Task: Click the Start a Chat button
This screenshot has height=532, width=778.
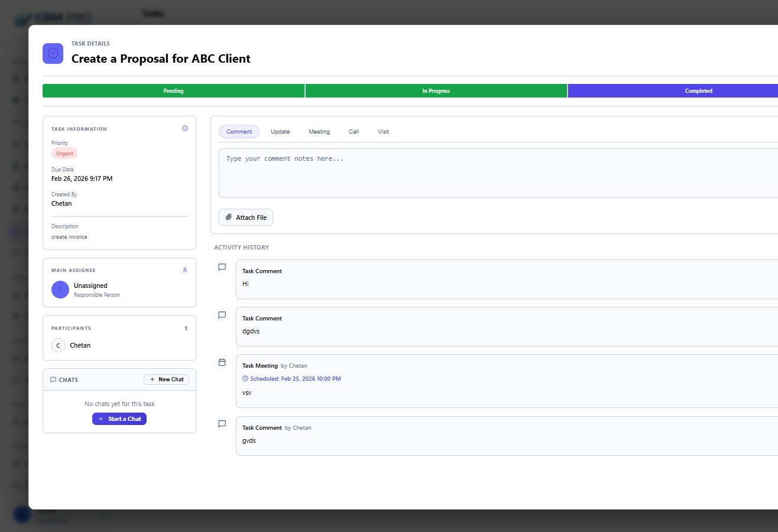Action: pyautogui.click(x=119, y=419)
